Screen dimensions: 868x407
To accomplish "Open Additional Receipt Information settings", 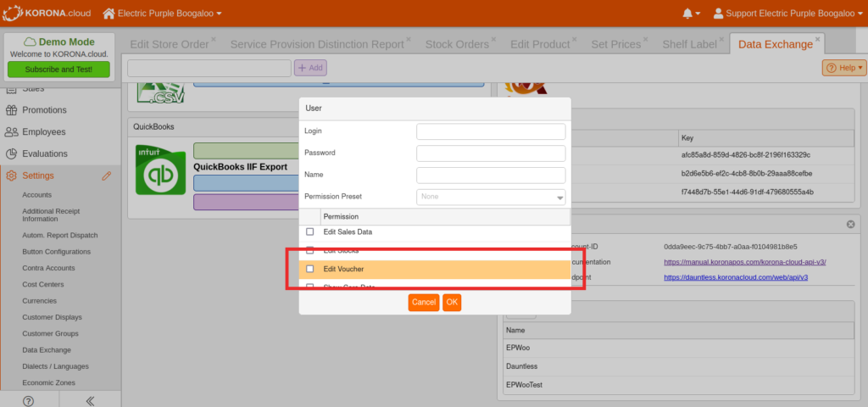I will 50,215.
